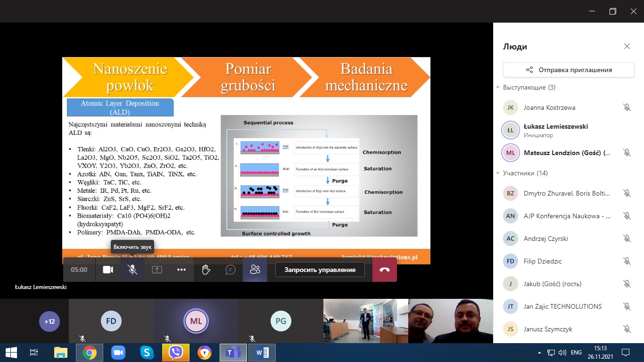
Task: Click Mateusz Lendzion's muted microphone icon
Action: coord(627,153)
